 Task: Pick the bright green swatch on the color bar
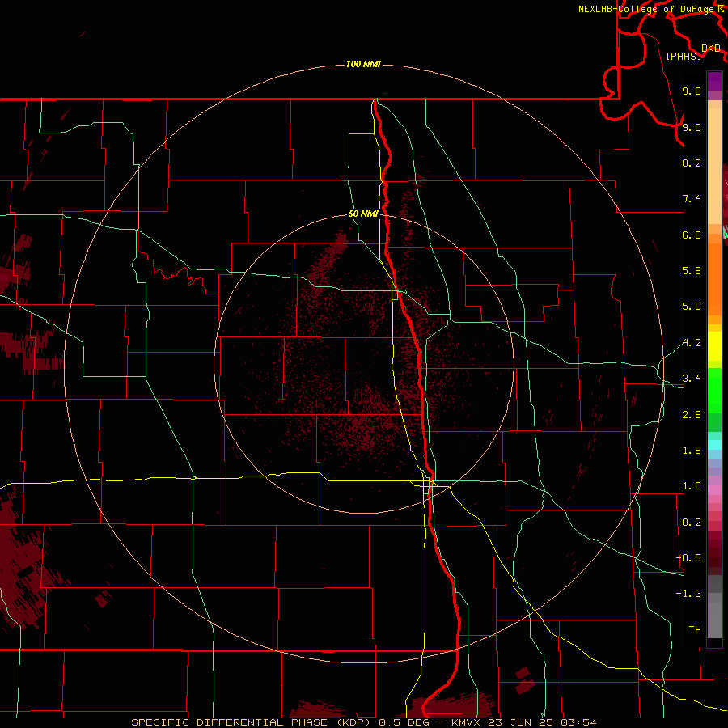coord(714,390)
